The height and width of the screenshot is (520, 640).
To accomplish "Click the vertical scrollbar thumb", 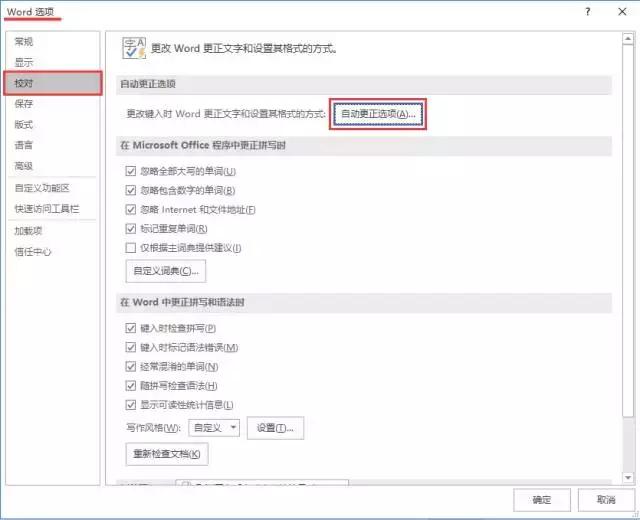I will (628, 231).
